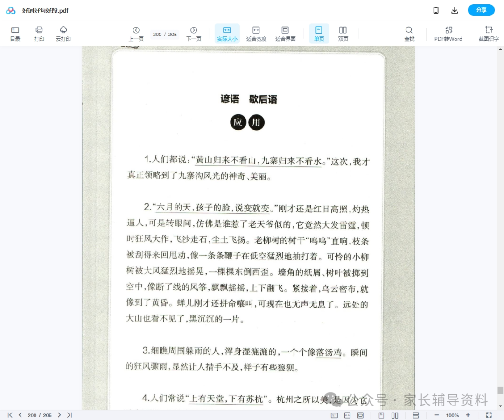Activate 截图识字 screenshot OCR tool
The image size is (504, 420).
[489, 34]
